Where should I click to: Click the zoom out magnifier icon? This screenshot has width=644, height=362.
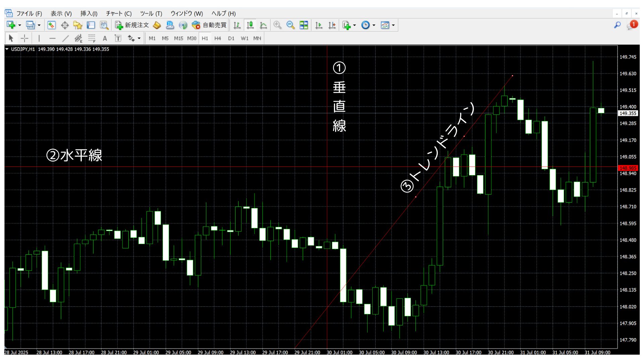(290, 25)
